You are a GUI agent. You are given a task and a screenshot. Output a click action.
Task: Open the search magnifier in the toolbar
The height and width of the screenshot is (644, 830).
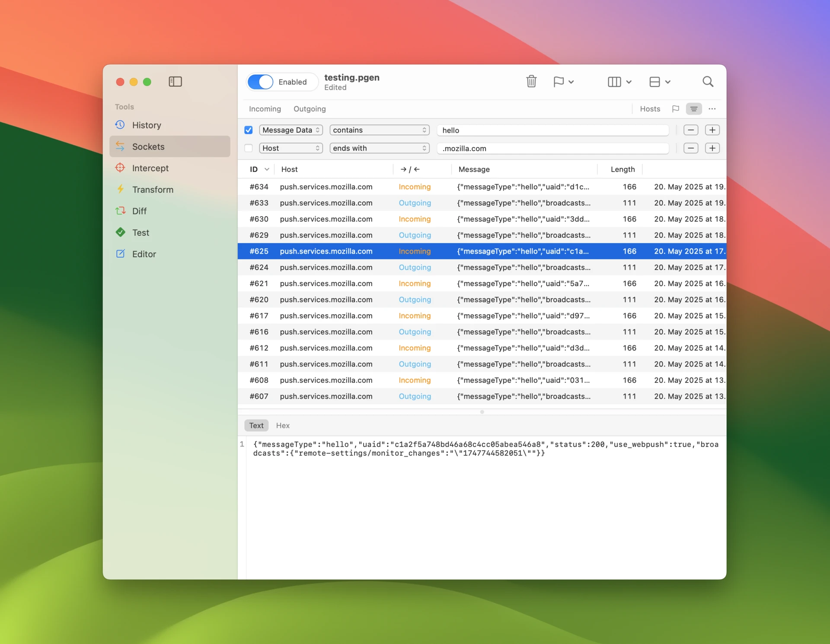click(708, 81)
